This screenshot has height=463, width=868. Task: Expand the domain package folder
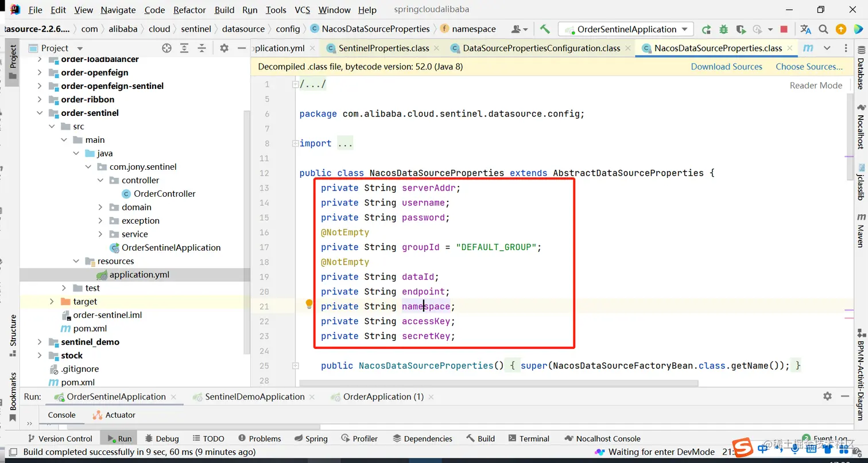[100, 207]
